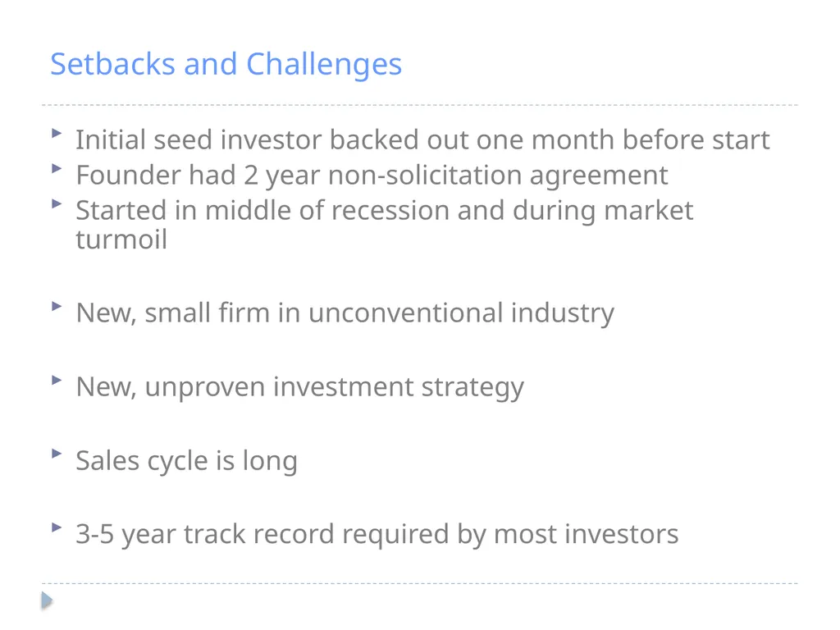
Task: Click the arrow bullet before '3-5 year track record'
Action: (57, 527)
